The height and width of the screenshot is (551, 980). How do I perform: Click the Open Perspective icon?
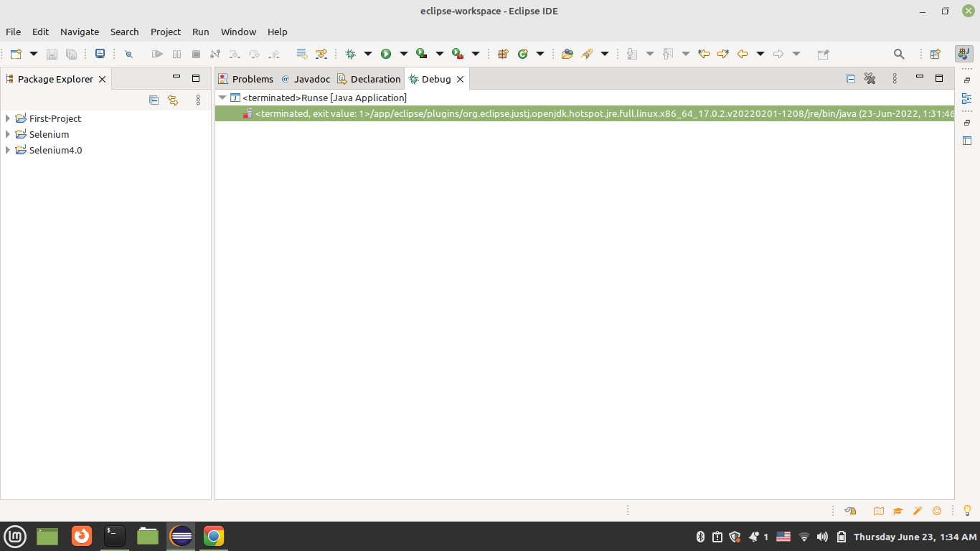click(936, 54)
